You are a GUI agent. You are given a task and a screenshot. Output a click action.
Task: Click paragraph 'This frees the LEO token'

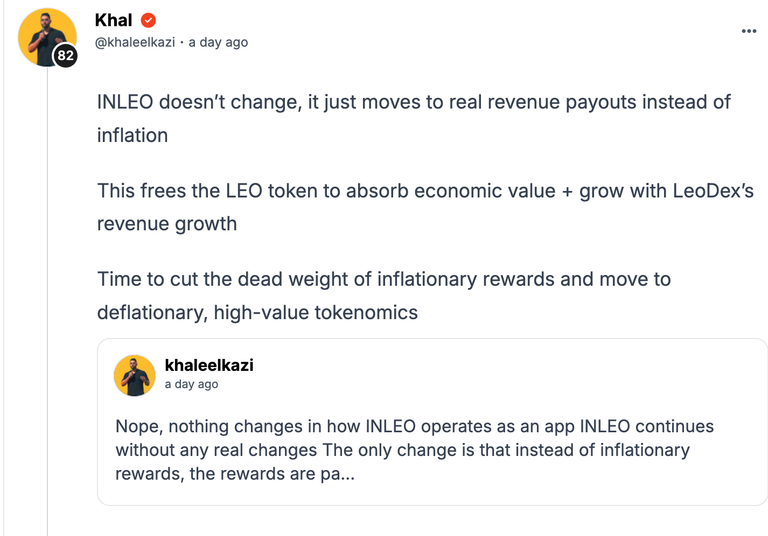click(425, 207)
